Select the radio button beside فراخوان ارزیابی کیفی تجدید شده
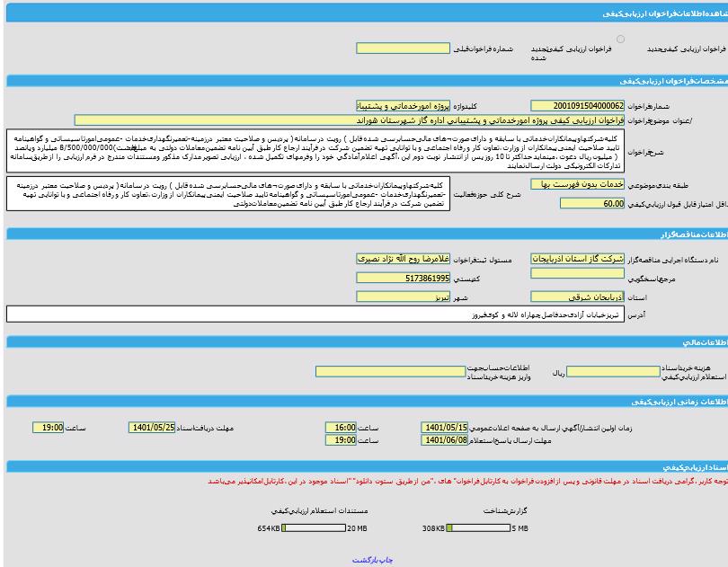The height and width of the screenshot is (567, 728). tap(621, 40)
